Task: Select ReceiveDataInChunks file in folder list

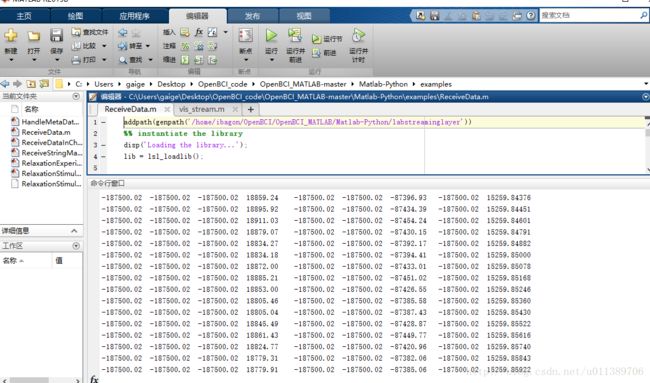Action: [x=47, y=142]
